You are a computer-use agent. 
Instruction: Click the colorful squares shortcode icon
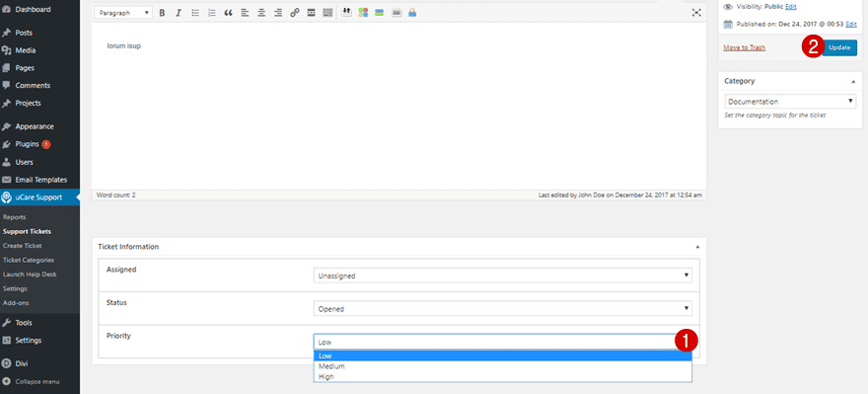click(363, 12)
